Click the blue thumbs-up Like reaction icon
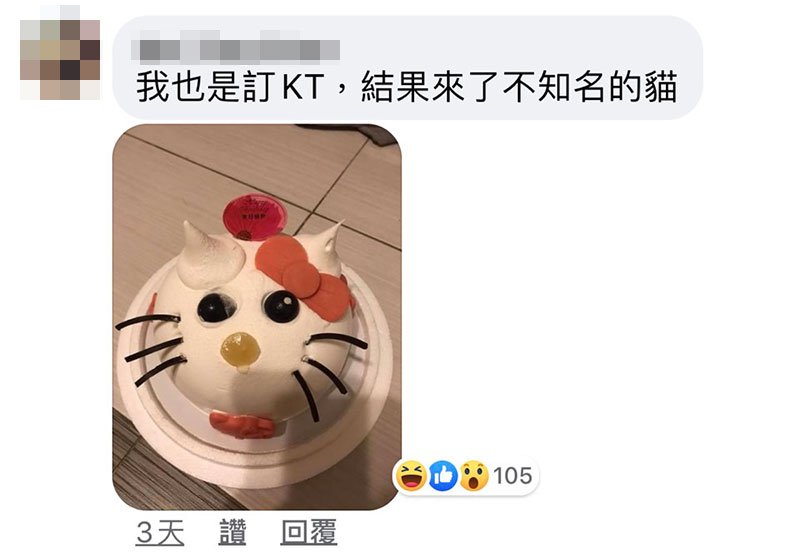The image size is (800, 558). click(x=443, y=476)
